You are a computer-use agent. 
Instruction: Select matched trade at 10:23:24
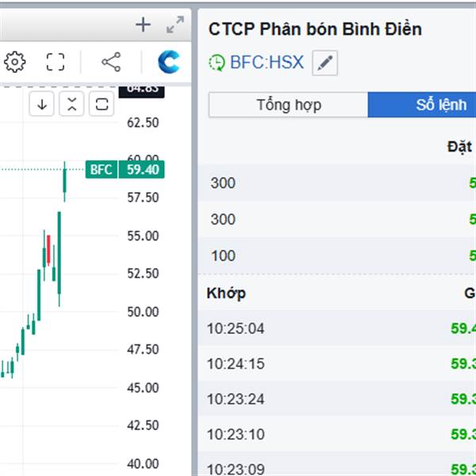tap(337, 398)
